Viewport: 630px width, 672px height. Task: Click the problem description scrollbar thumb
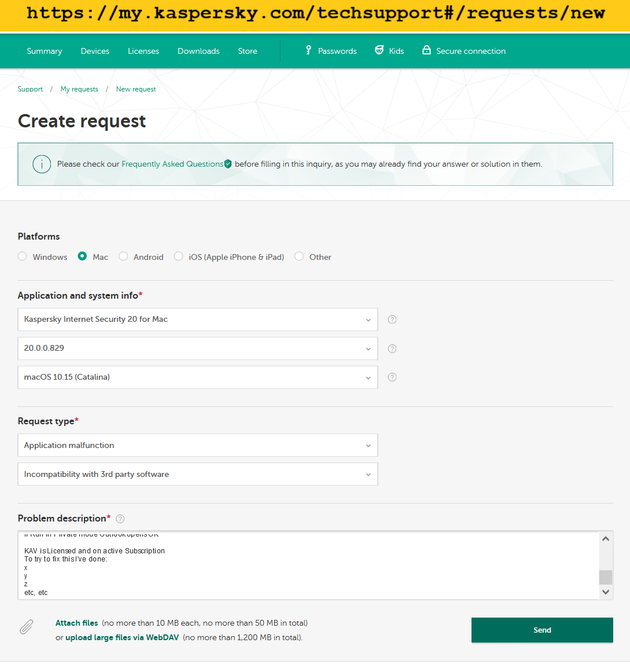point(606,577)
